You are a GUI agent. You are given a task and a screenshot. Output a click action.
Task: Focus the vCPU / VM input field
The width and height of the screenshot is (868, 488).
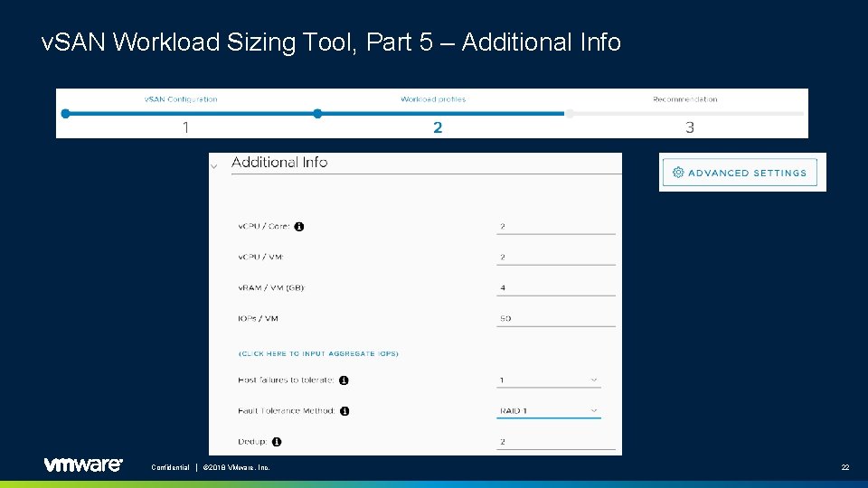(556, 258)
